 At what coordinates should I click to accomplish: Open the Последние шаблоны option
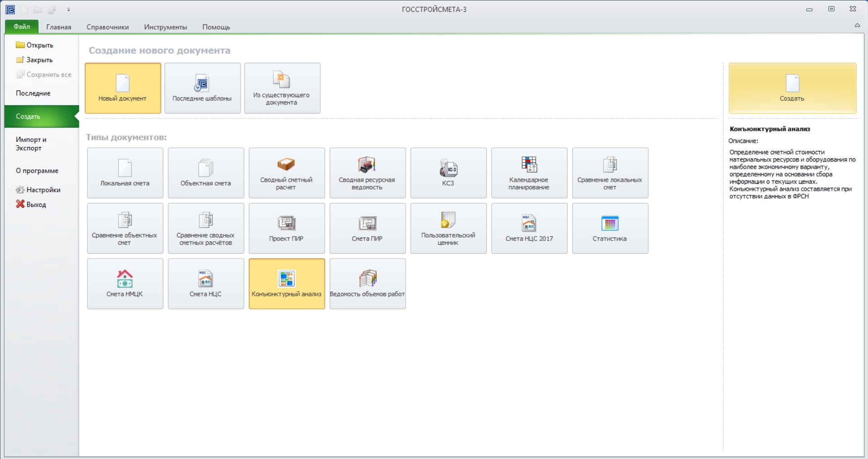coord(202,88)
